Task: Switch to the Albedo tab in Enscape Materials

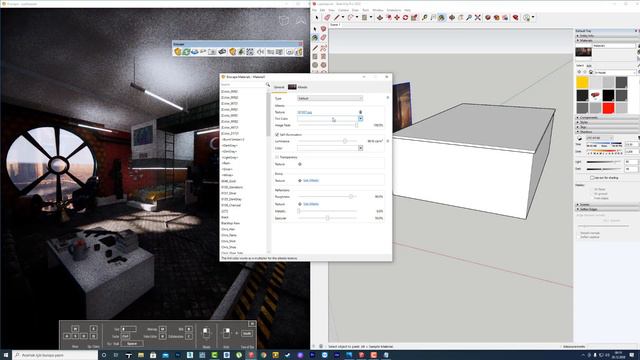Action: point(298,87)
